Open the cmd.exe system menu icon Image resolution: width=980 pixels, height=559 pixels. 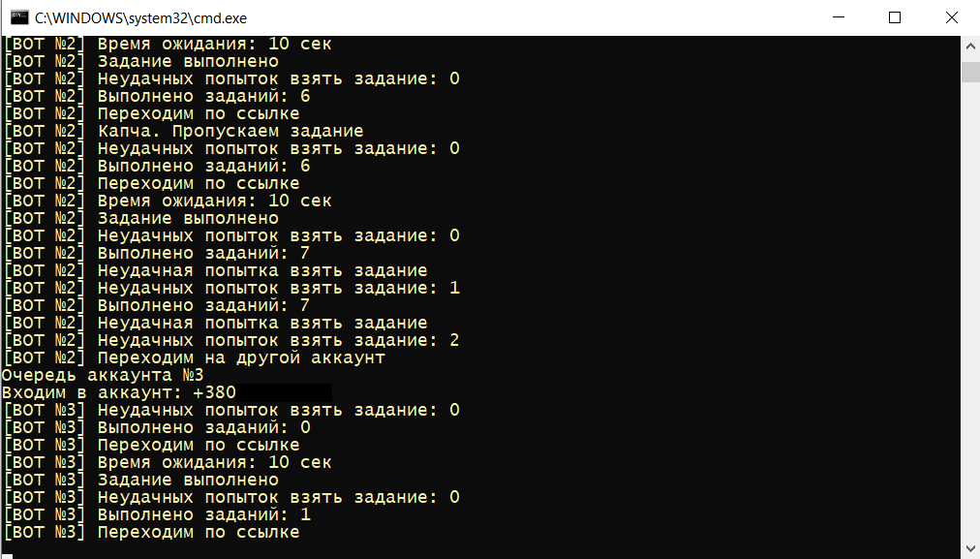click(19, 17)
